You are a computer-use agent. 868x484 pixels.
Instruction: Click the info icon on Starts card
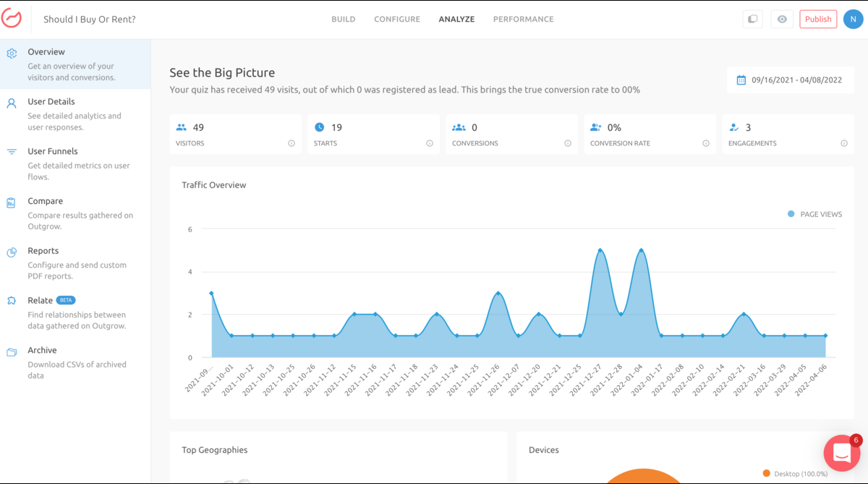(x=430, y=143)
